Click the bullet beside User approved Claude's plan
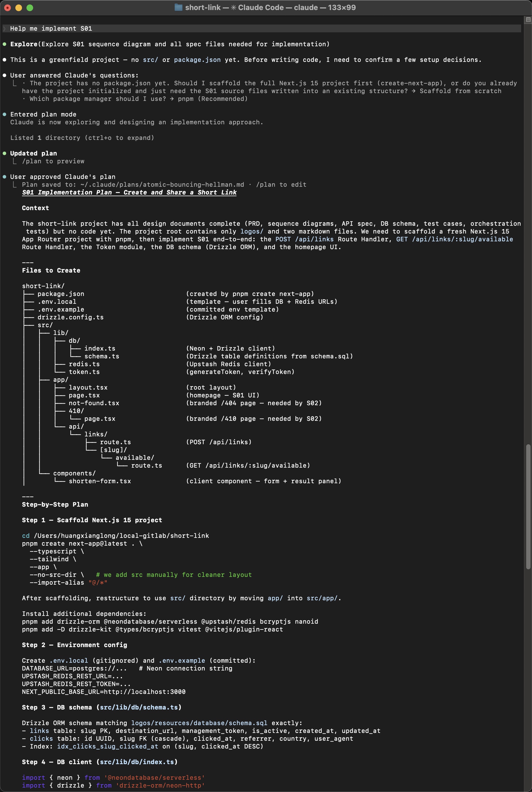Viewport: 532px width, 792px height. click(4, 176)
